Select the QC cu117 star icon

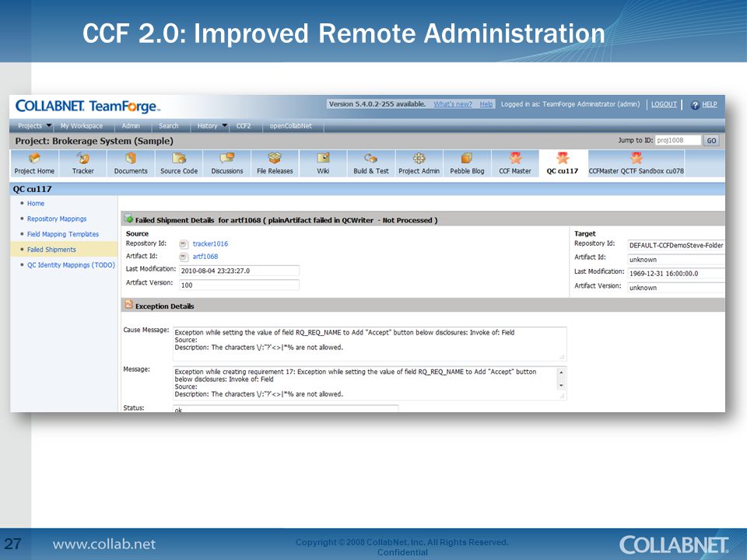563,158
